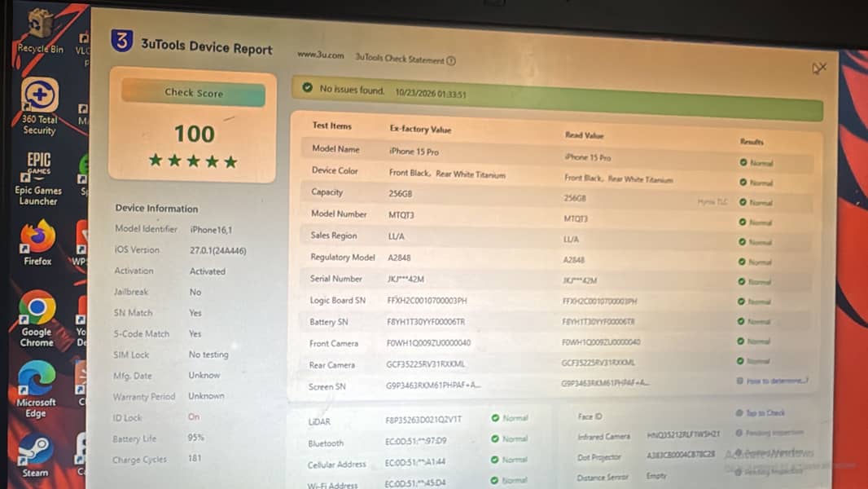Click the green check icon beside No issues found
The width and height of the screenshot is (868, 489).
click(307, 87)
